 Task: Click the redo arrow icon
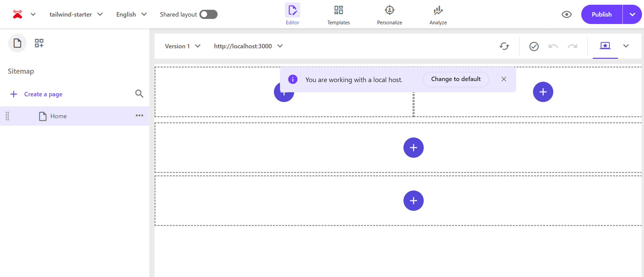(x=572, y=46)
